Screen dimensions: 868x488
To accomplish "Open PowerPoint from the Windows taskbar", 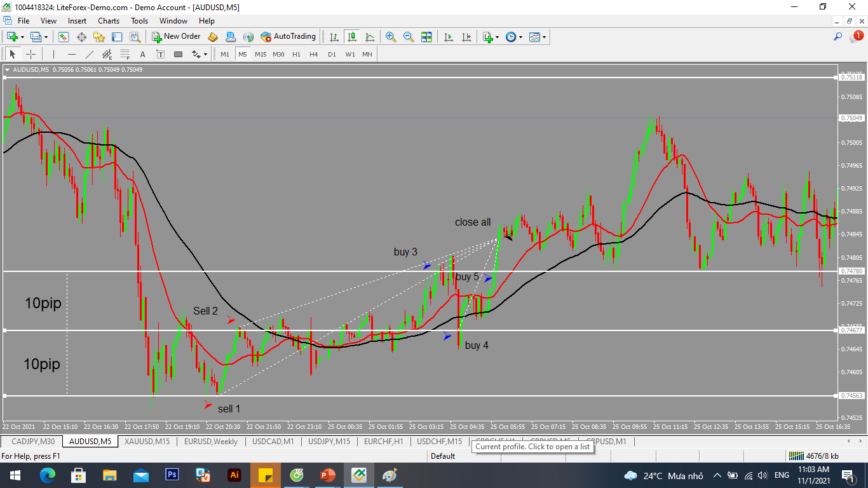I will pyautogui.click(x=328, y=475).
